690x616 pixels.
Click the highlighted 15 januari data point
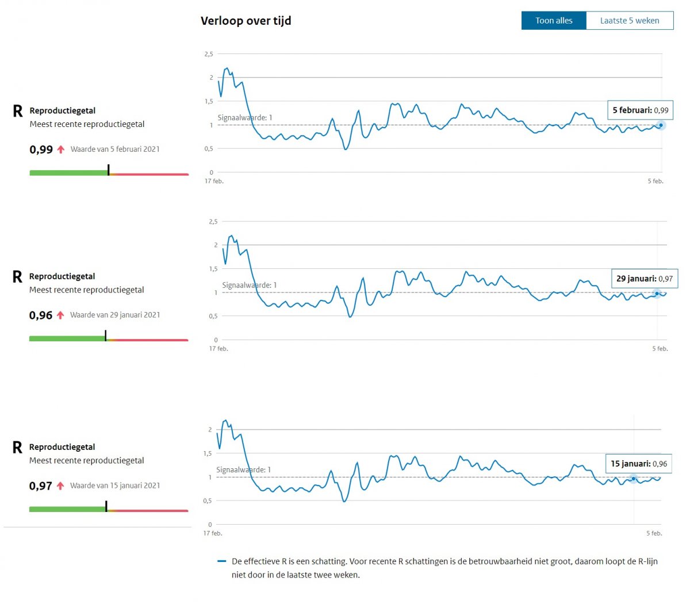point(634,479)
